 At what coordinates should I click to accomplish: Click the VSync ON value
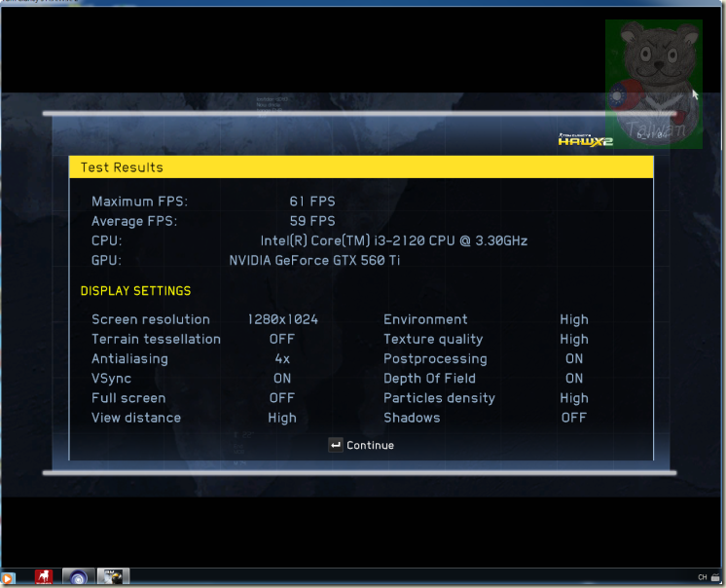(x=282, y=379)
